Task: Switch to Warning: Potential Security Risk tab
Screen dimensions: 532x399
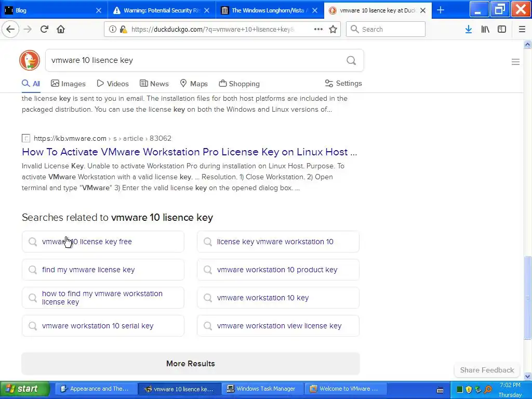Action: coord(162,10)
